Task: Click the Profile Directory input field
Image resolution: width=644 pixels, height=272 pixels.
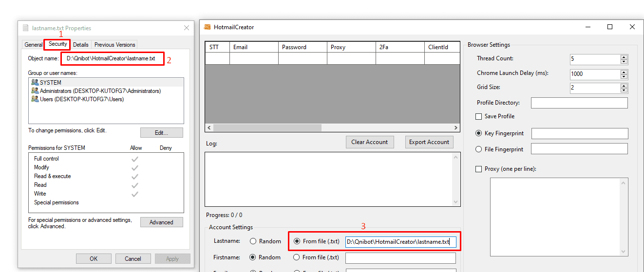Action: tap(579, 103)
